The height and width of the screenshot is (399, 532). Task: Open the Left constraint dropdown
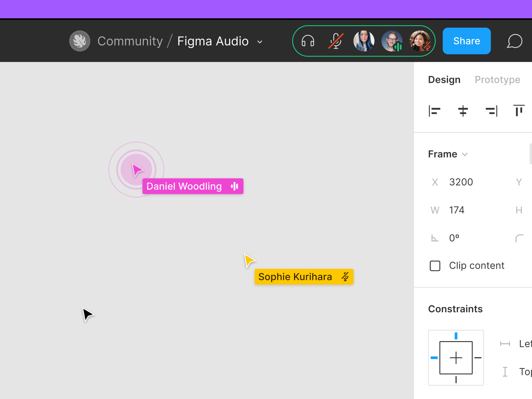pos(524,344)
